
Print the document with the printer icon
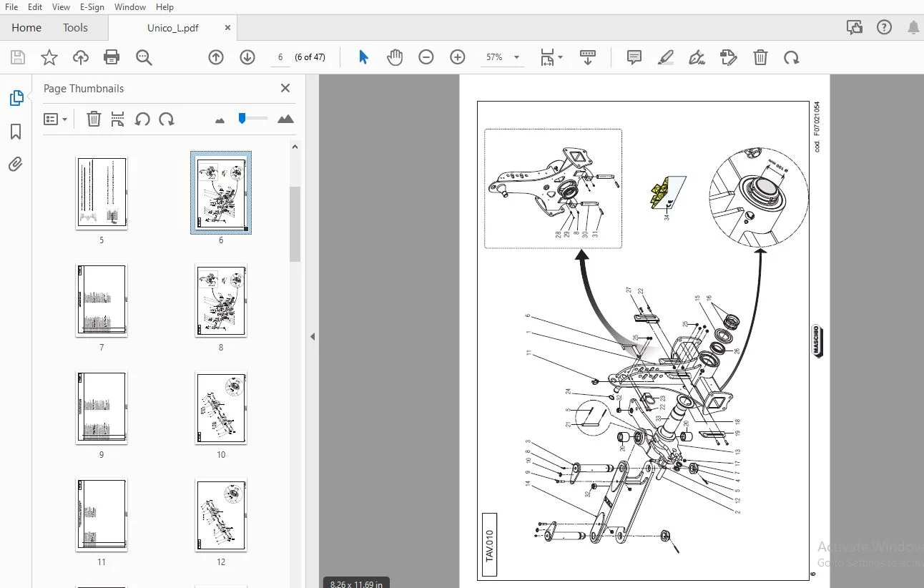tap(112, 57)
